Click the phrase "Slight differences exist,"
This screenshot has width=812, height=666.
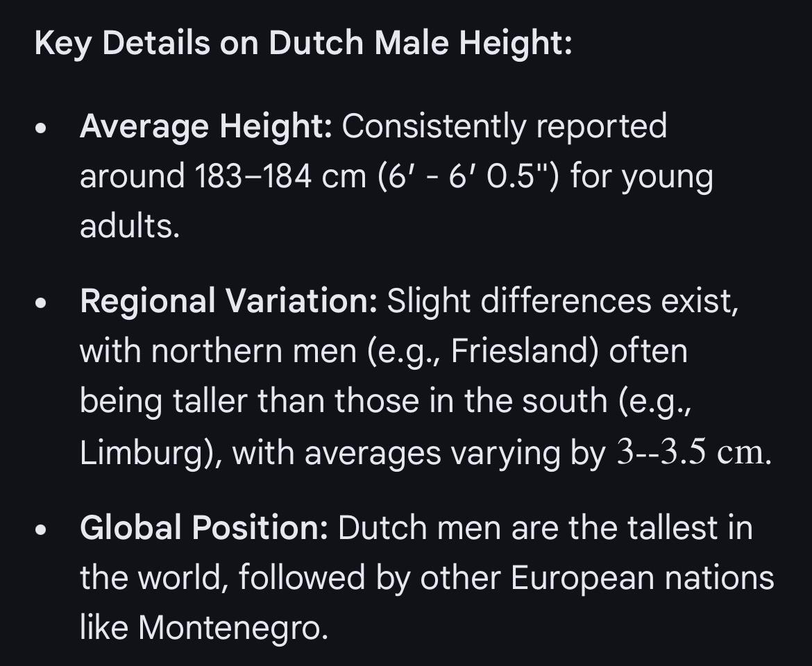pyautogui.click(x=562, y=302)
